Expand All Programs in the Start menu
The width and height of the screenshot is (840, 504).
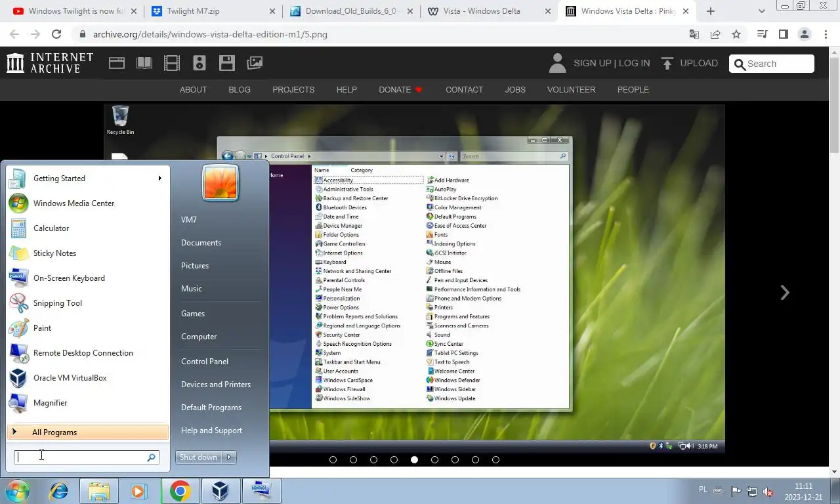(x=88, y=432)
